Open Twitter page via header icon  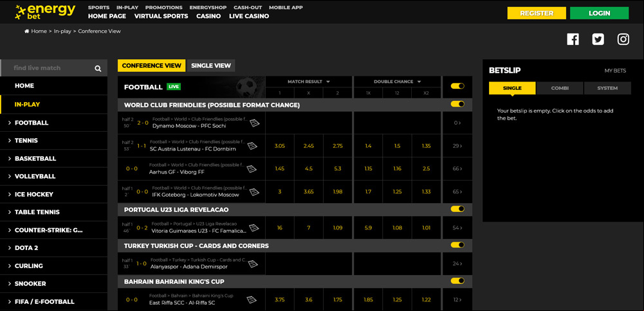(x=598, y=39)
